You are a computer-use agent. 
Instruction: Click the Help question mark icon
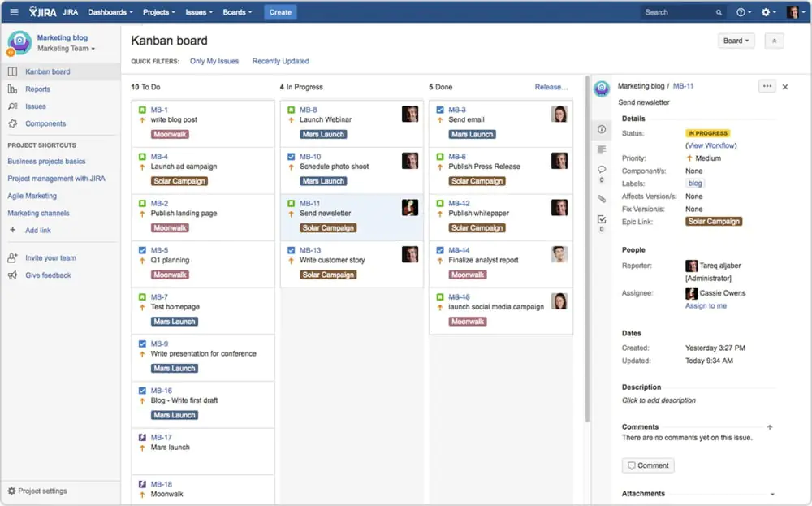pos(741,11)
